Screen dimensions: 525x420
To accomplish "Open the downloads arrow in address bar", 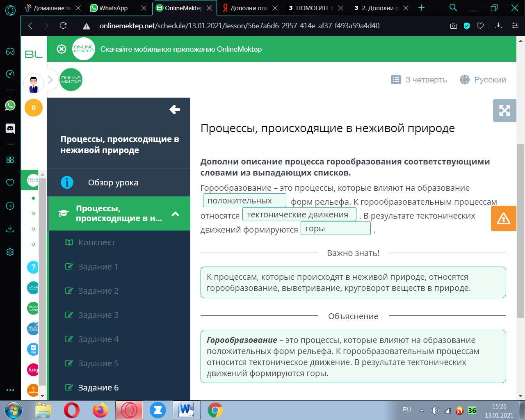I will pyautogui.click(x=498, y=26).
